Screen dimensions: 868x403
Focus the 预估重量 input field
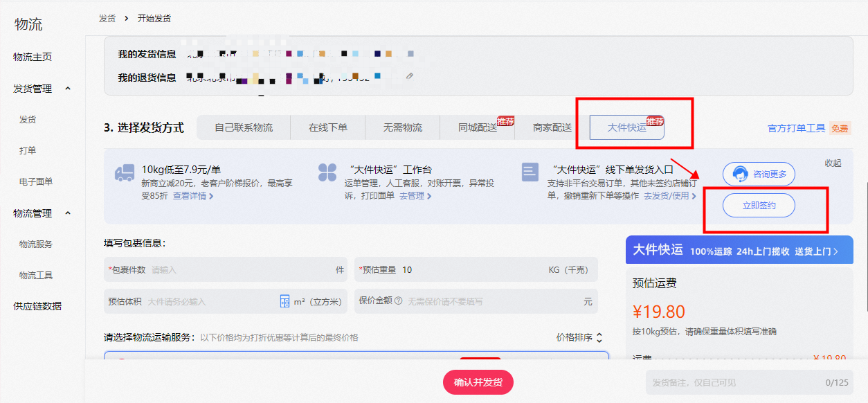click(x=476, y=270)
